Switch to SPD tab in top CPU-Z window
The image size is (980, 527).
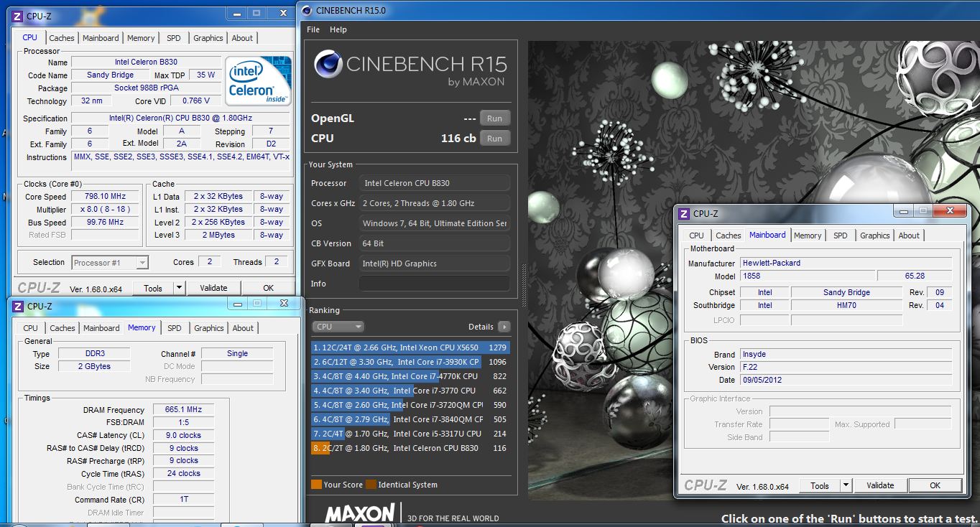click(174, 38)
